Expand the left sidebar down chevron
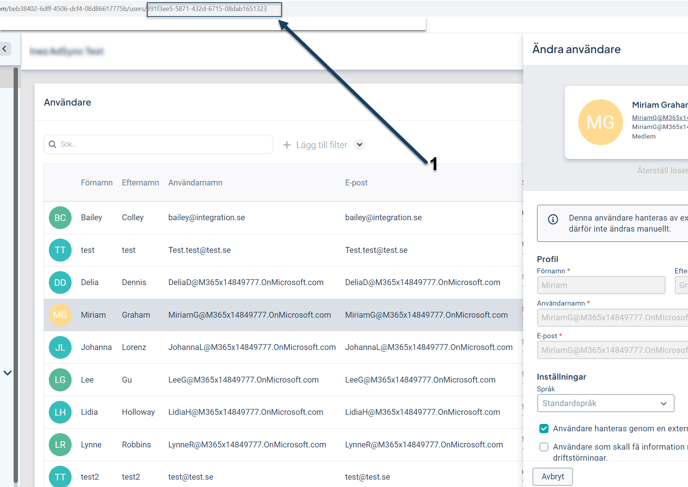 click(x=7, y=373)
